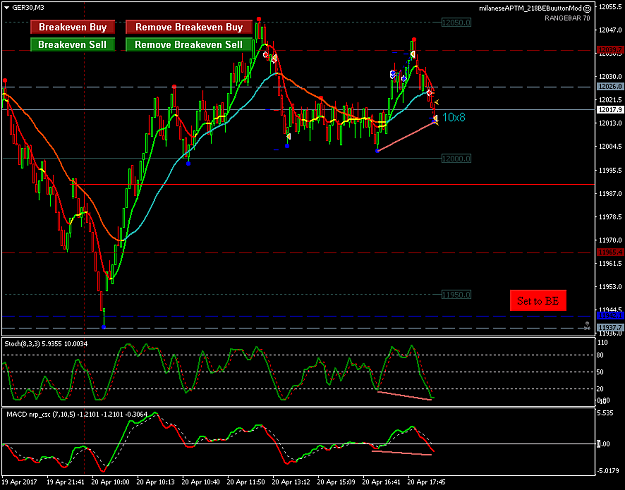Select the milaneseAPTM expert advisor name label

pyautogui.click(x=531, y=8)
